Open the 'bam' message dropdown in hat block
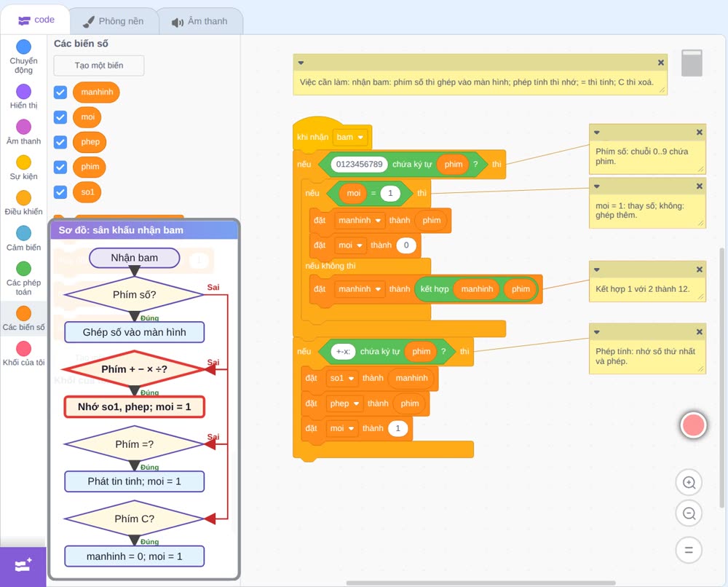 tap(350, 137)
